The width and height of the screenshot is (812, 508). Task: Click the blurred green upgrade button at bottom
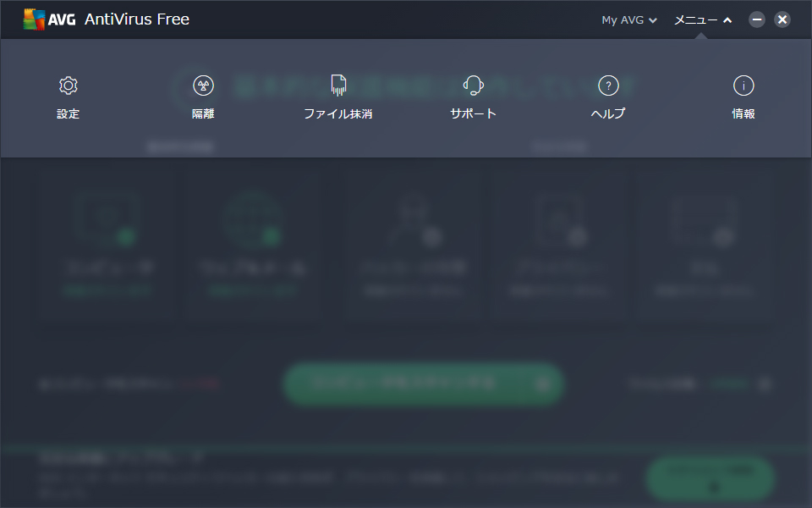710,478
